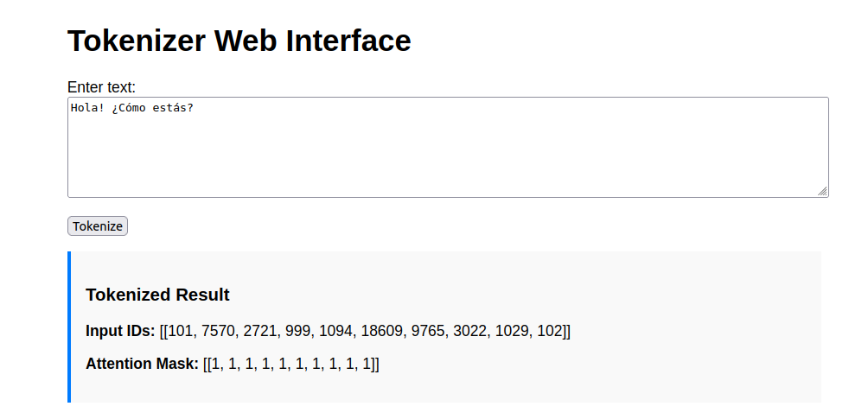The image size is (868, 419).
Task: Click the Tokenized Result heading
Action: point(157,295)
